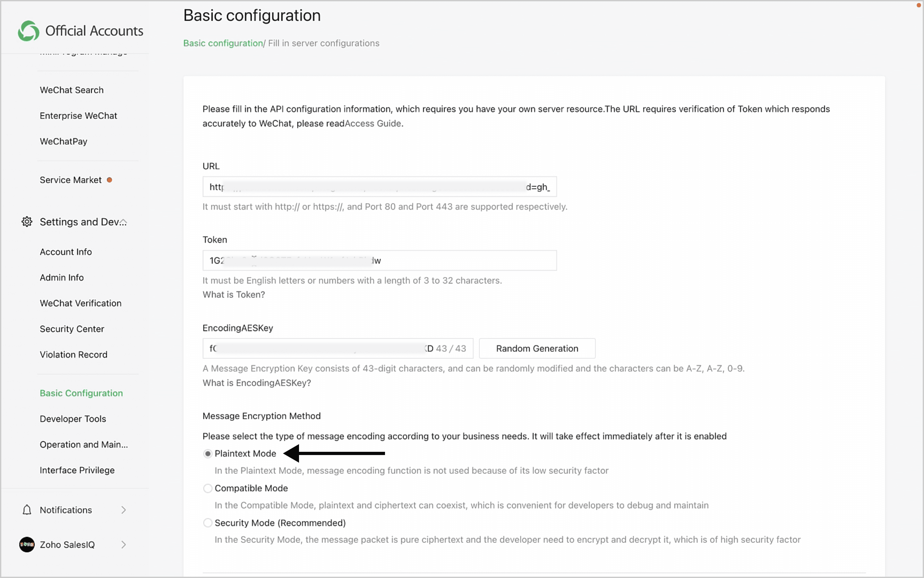
Task: Click the Notifications bell icon
Action: (x=27, y=510)
